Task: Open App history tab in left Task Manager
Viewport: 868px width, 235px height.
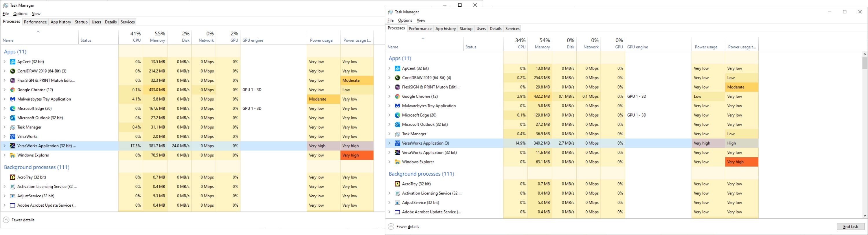Action: pos(61,22)
